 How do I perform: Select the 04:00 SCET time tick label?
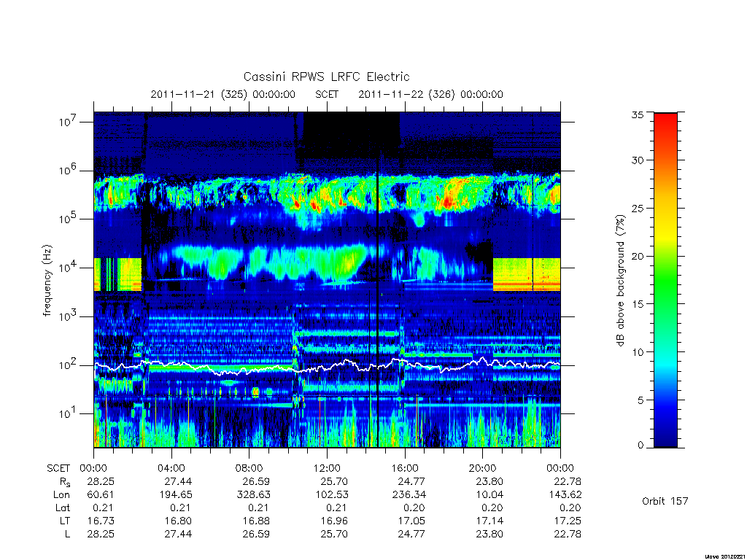171,468
